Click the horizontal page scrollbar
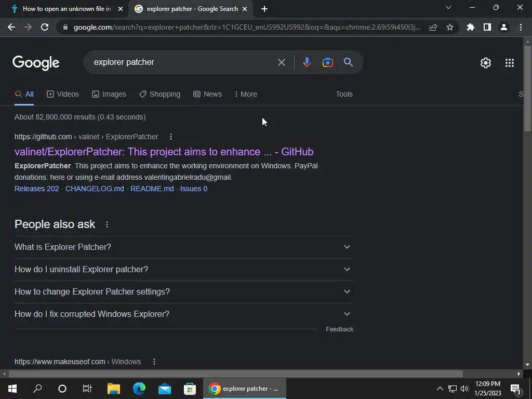Image resolution: width=532 pixels, height=399 pixels. 235,374
